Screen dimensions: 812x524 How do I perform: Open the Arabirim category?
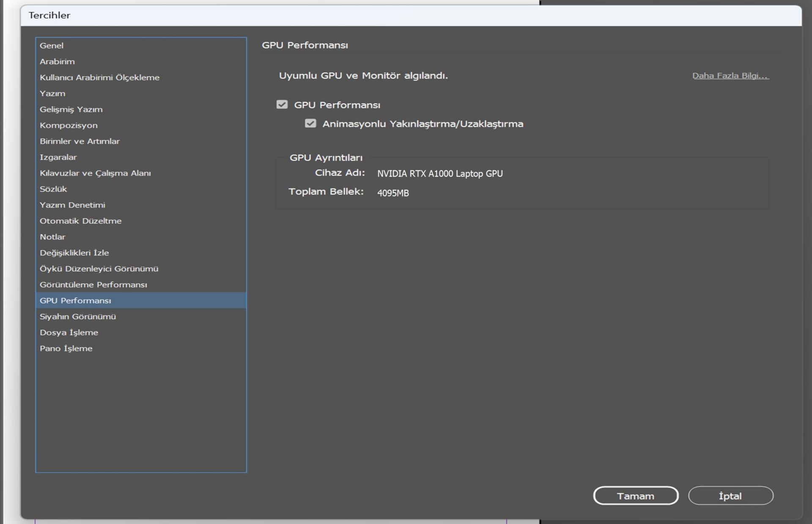click(57, 62)
